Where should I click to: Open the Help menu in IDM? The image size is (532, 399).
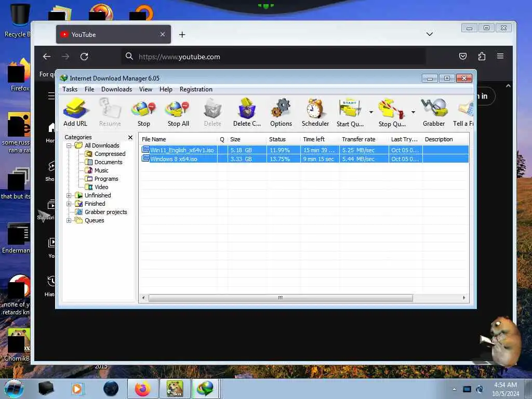[166, 89]
